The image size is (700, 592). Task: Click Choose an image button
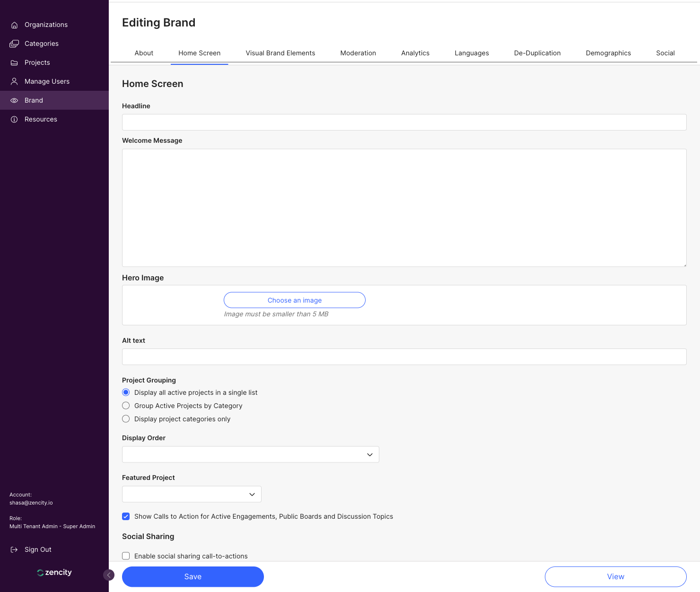click(294, 300)
